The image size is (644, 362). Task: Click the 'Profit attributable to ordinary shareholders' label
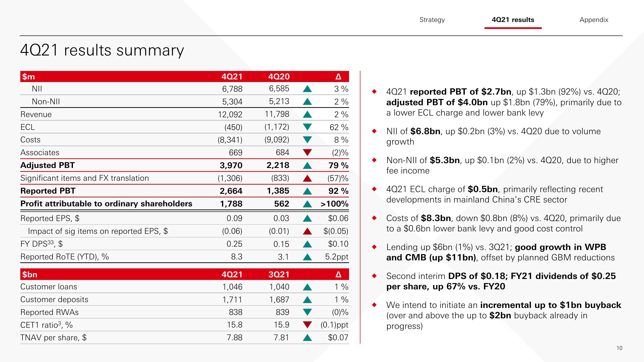[106, 204]
